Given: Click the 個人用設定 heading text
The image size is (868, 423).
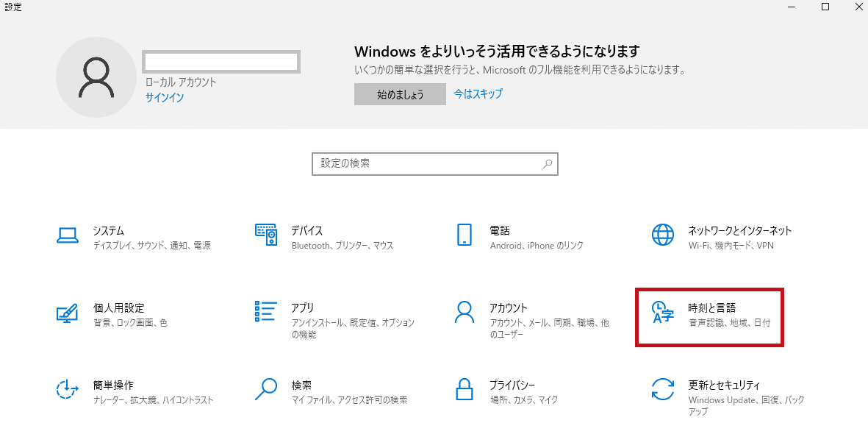Looking at the screenshot, I should [x=119, y=308].
